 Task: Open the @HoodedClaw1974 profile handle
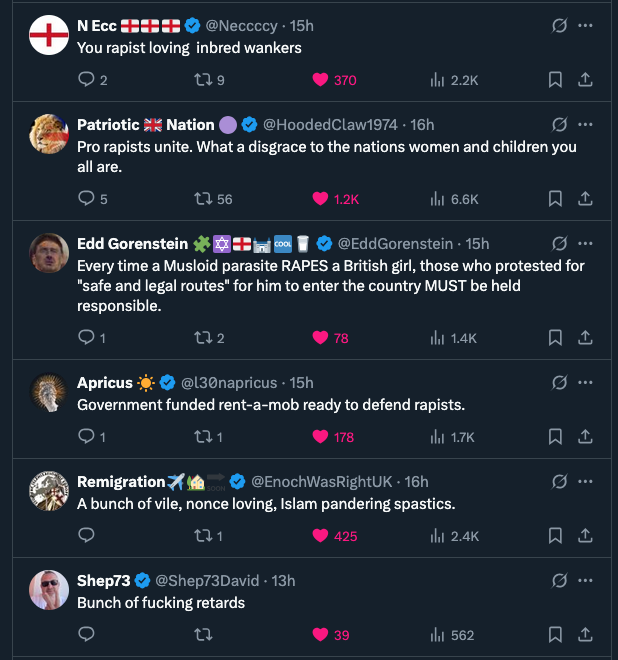click(x=332, y=125)
